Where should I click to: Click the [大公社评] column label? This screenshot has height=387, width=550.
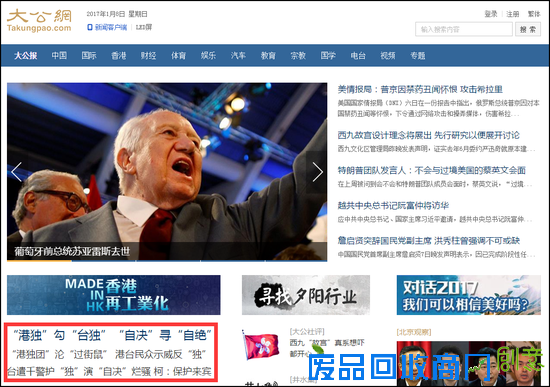point(307,332)
